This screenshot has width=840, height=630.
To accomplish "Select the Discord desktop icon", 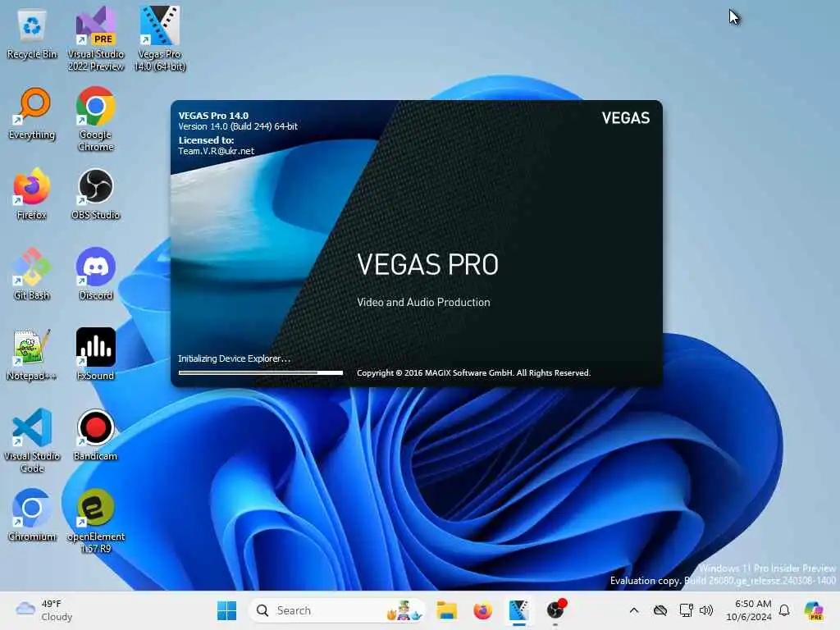I will (96, 274).
